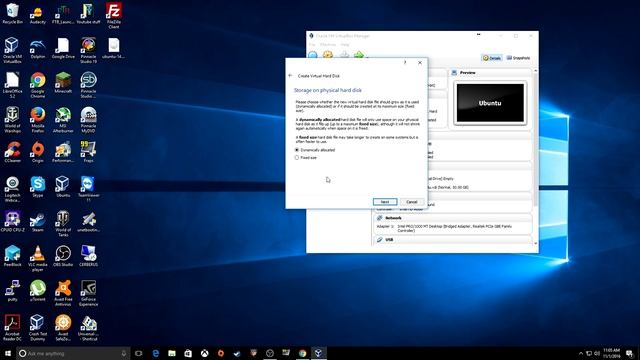Select the Recycle Bin desktop icon

pos(12,13)
